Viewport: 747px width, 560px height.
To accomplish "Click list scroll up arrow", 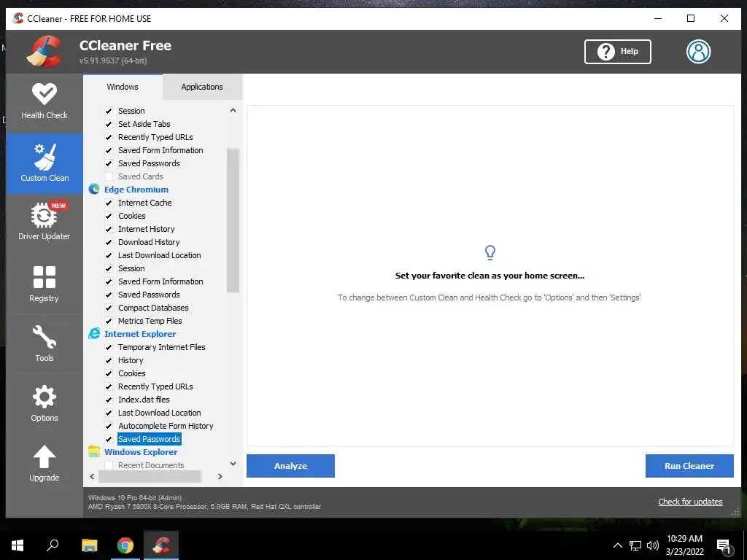I will point(233,111).
